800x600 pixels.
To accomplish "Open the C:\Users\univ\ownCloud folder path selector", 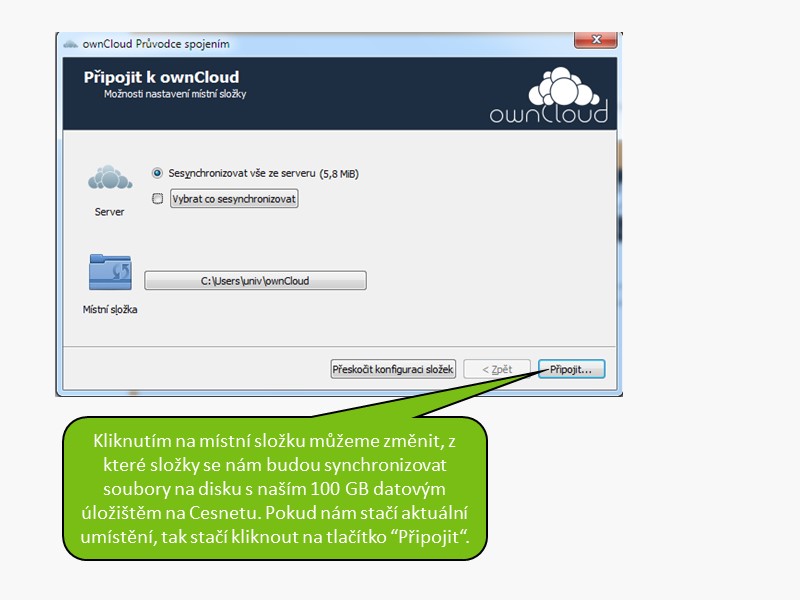I will (x=255, y=281).
